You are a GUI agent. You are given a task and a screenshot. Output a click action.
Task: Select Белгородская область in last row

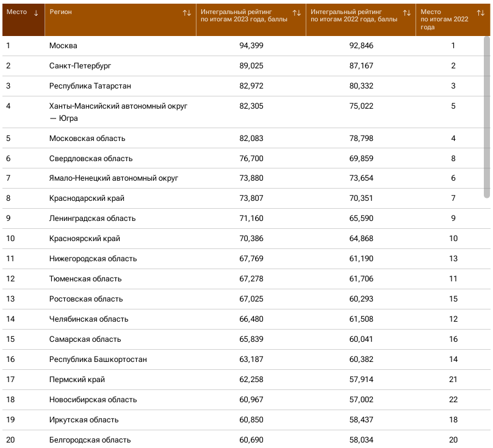(90, 439)
